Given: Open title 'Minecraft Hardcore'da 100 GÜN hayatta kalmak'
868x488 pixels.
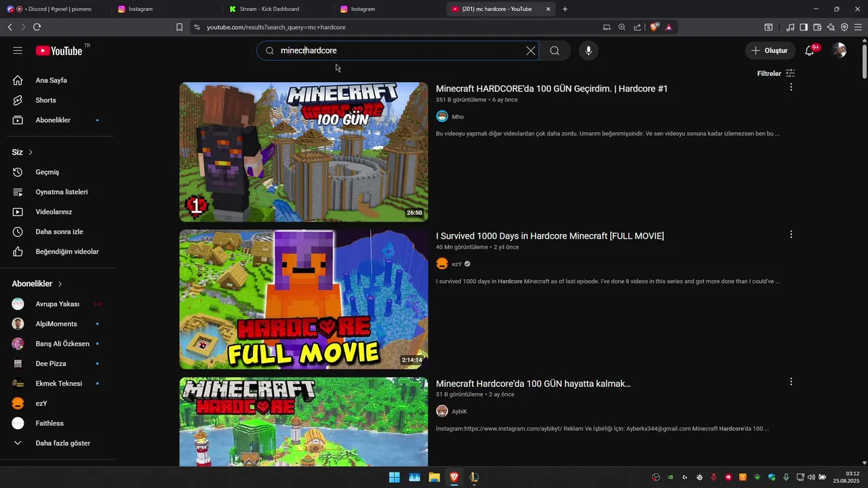Looking at the screenshot, I should (534, 384).
